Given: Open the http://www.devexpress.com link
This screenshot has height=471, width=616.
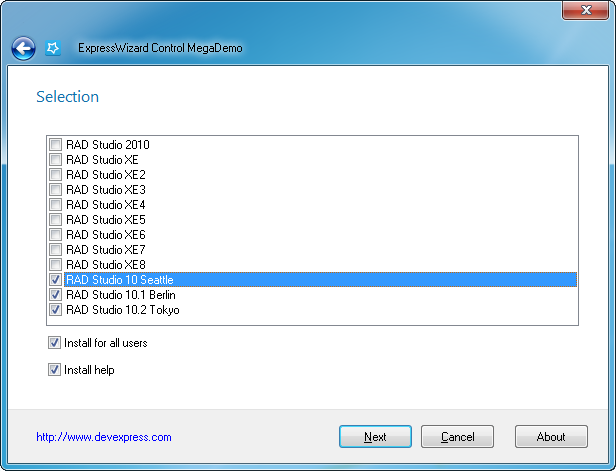Looking at the screenshot, I should click(x=104, y=437).
